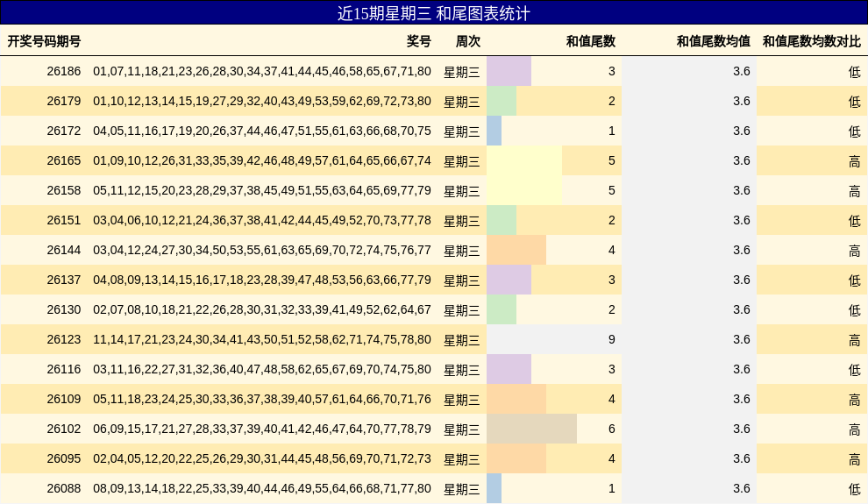Image resolution: width=868 pixels, height=504 pixels.
Task: Click the tan bar in row 26102
Action: coord(531,429)
